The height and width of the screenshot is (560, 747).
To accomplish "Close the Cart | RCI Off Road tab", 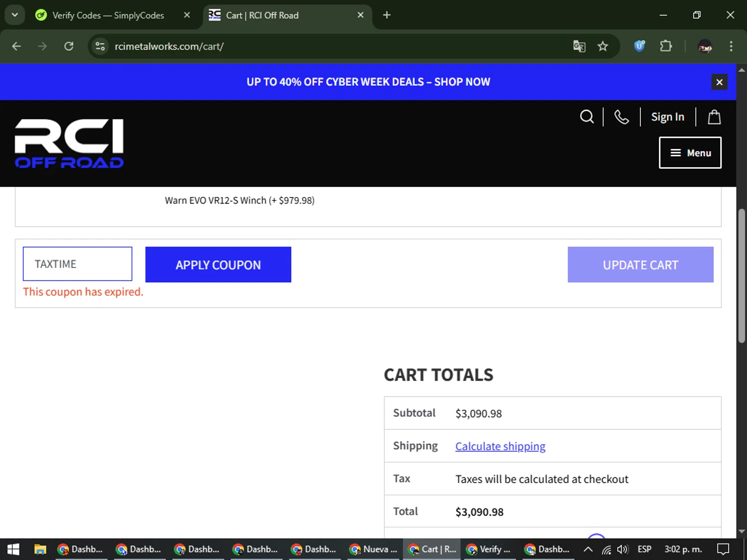I will click(361, 15).
